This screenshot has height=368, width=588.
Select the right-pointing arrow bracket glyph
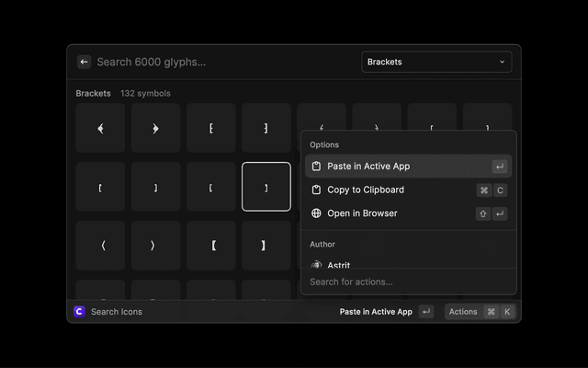(155, 128)
